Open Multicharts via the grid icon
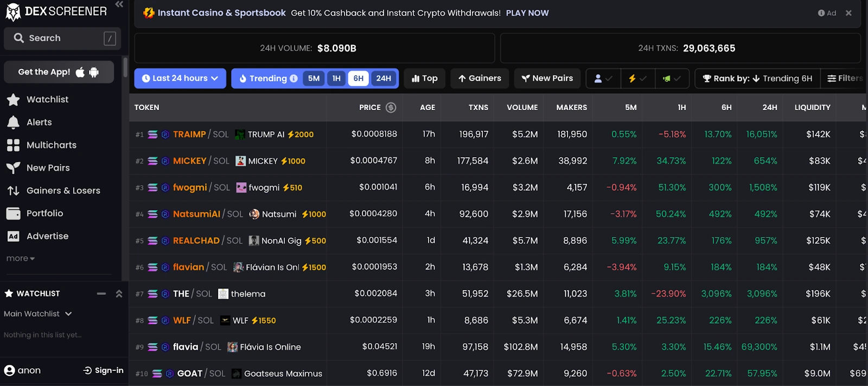The image size is (868, 386). click(x=13, y=145)
